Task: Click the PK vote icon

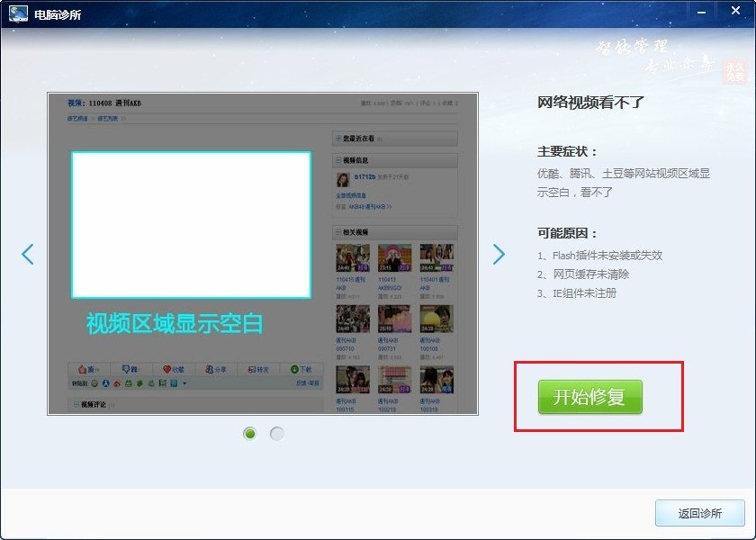Action: (126, 369)
